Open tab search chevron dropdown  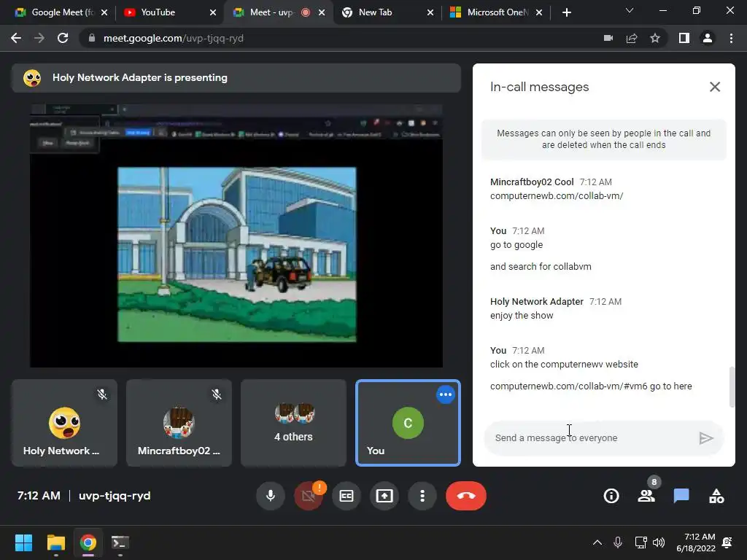coord(630,10)
